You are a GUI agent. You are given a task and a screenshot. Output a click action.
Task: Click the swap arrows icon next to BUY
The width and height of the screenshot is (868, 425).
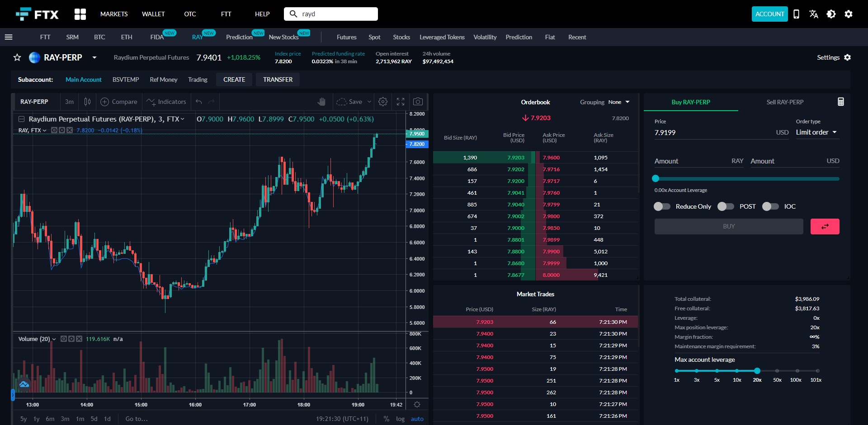(x=825, y=226)
